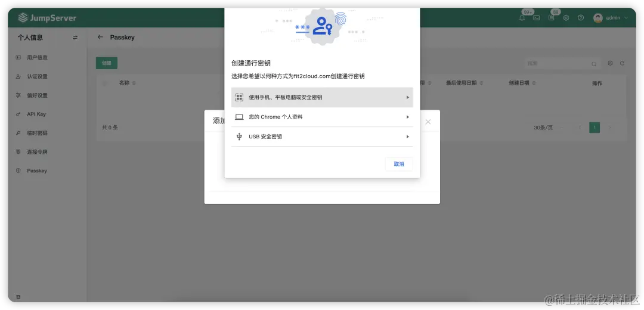This screenshot has height=310, width=644.
Task: Click the 临时密码 key icon
Action: tap(18, 133)
